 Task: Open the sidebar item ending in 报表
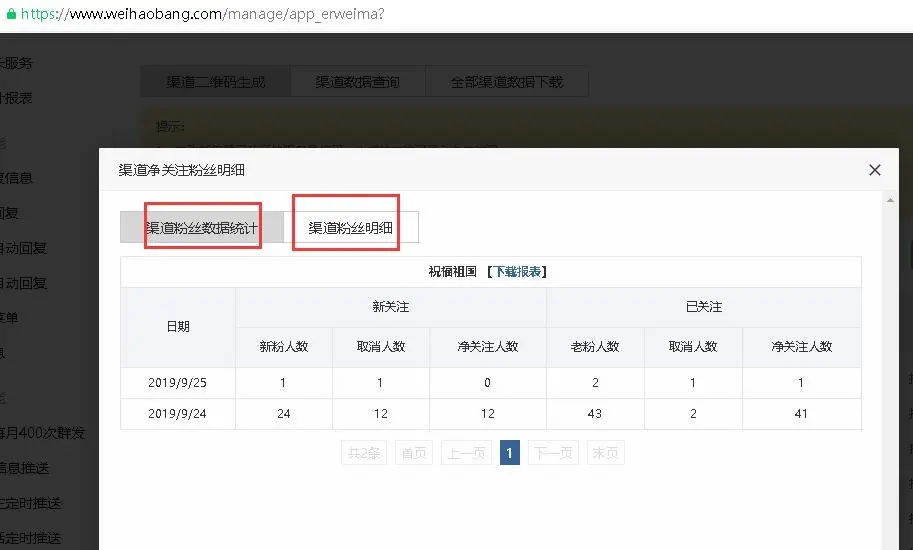click(x=16, y=98)
